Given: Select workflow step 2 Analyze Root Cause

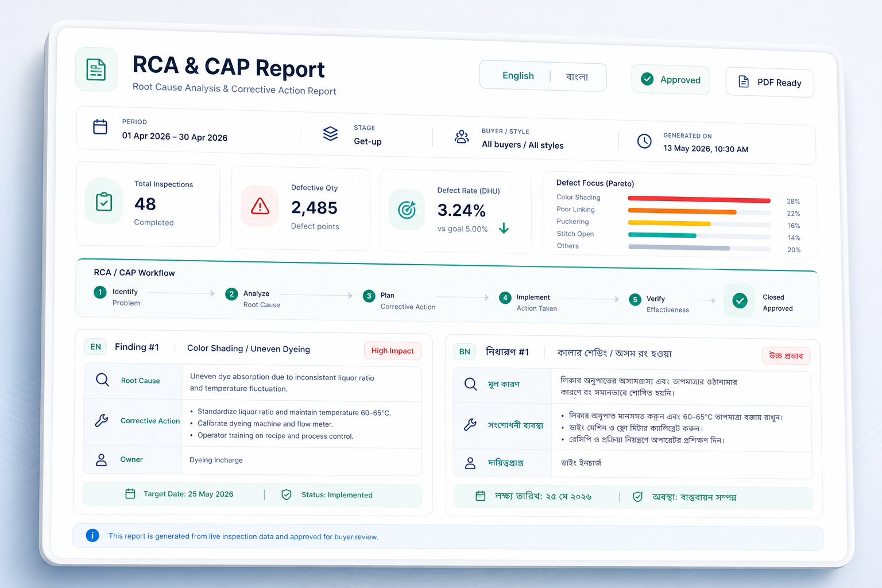Looking at the screenshot, I should coord(253,299).
